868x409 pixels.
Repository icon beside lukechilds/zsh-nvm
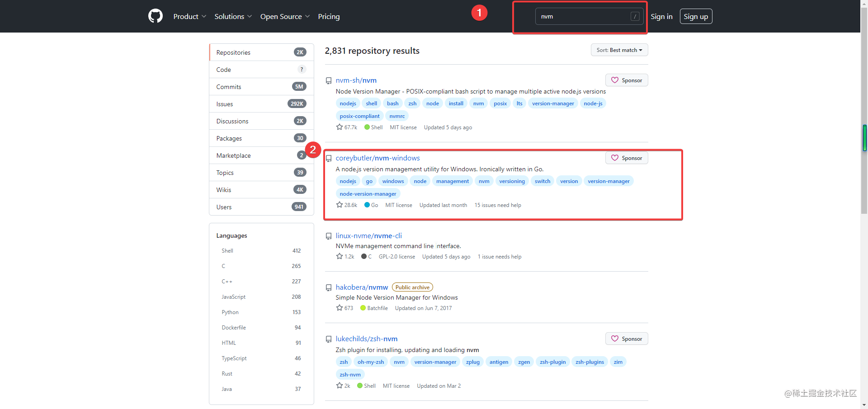(x=329, y=339)
